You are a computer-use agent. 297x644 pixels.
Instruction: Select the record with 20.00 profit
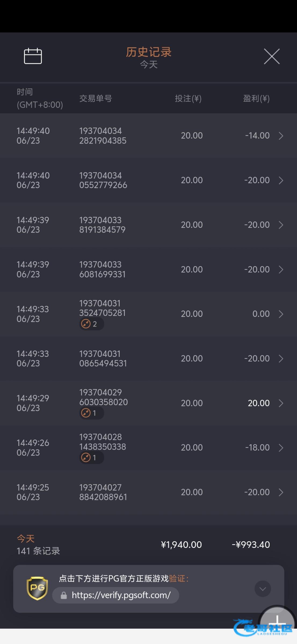click(x=148, y=403)
